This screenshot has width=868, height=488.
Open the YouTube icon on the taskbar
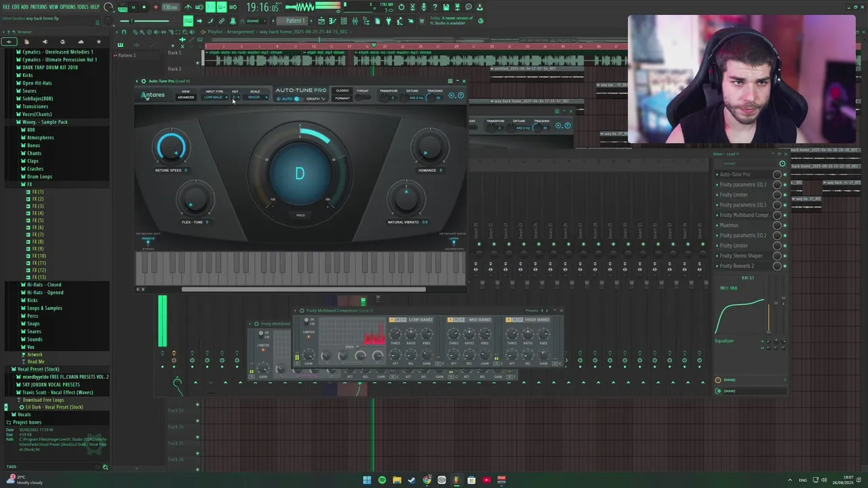click(x=486, y=480)
